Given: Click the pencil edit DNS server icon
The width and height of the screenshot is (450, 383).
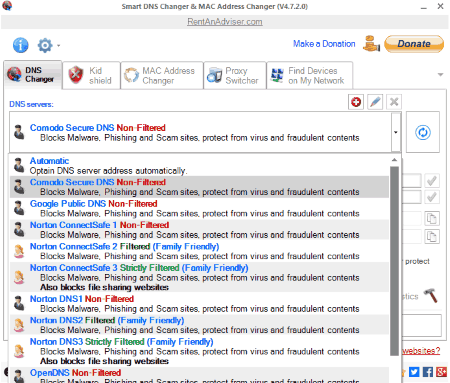Looking at the screenshot, I should pos(375,102).
